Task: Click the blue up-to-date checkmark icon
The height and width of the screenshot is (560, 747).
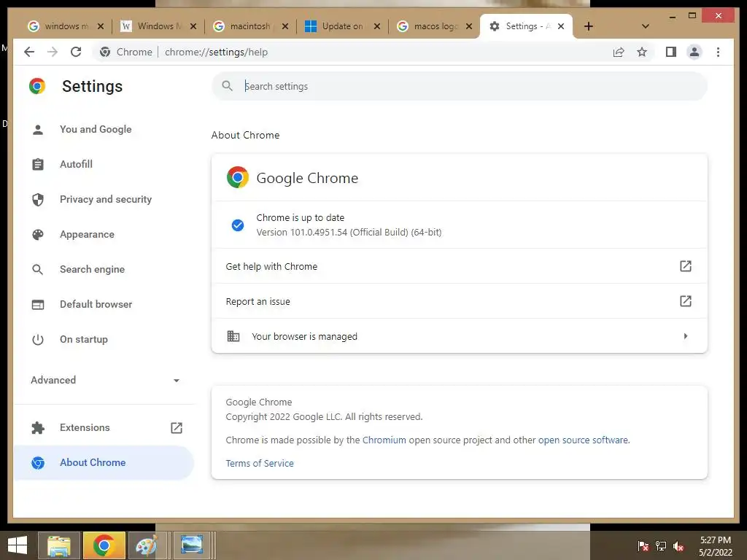Action: click(237, 225)
